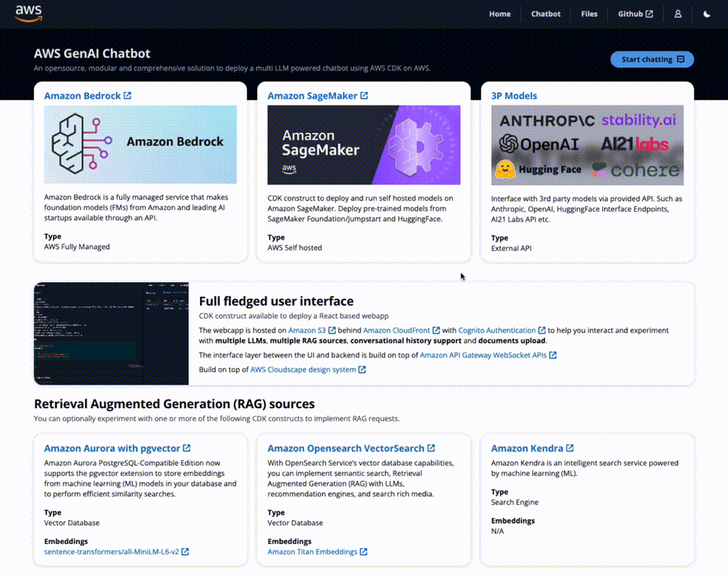Image resolution: width=728 pixels, height=576 pixels.
Task: Open Amazon Opensearch VectorSearch link
Action: pyautogui.click(x=346, y=449)
